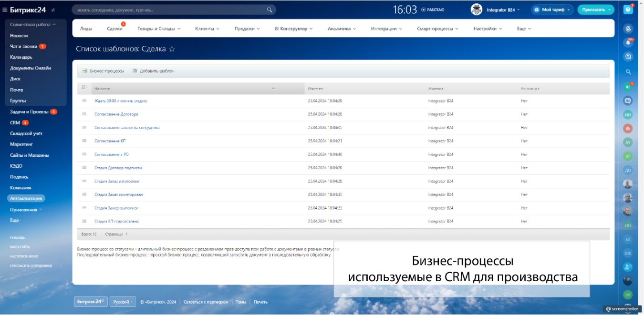Click the search magnifier icon in search bar

coord(270,10)
